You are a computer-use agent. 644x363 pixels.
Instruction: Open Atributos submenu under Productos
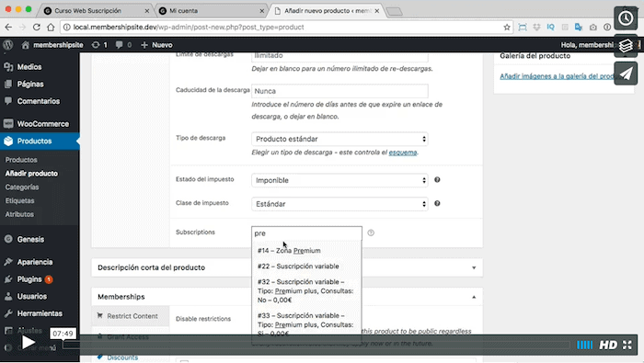19,214
